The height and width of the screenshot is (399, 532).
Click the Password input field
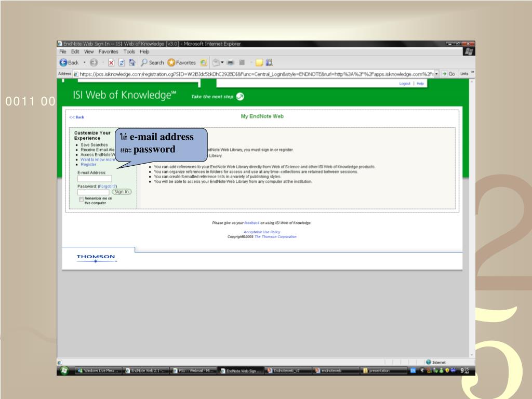coord(94,192)
